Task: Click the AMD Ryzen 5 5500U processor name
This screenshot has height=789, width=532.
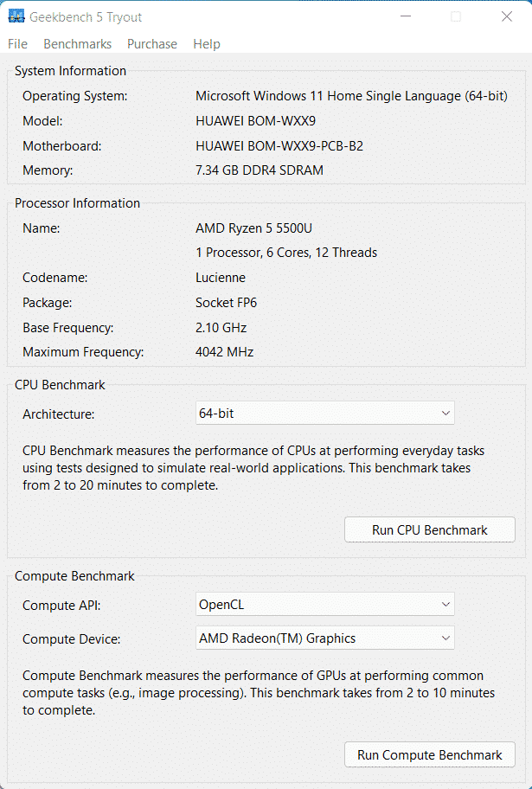Action: click(x=253, y=228)
